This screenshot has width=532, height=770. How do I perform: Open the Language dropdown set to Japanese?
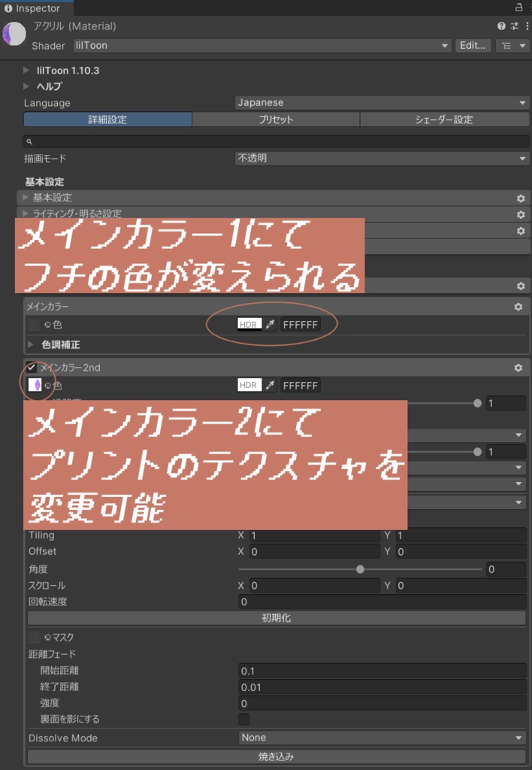point(382,102)
